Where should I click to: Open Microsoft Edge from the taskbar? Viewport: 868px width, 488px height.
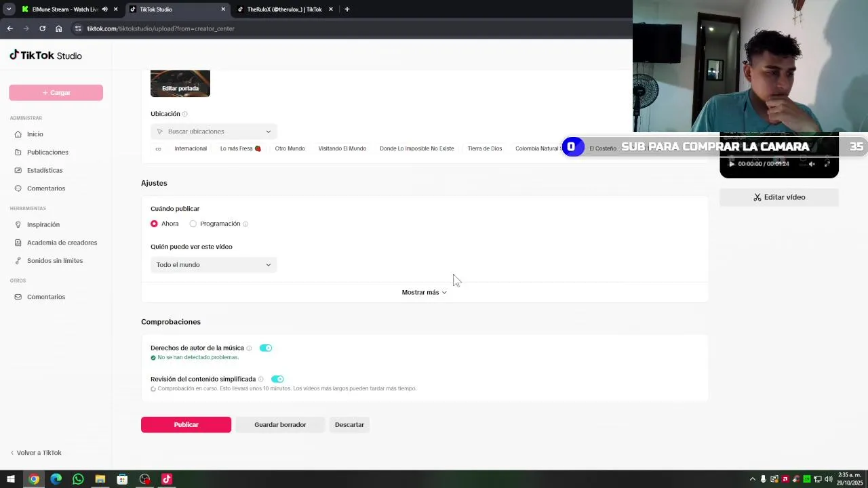click(x=56, y=479)
